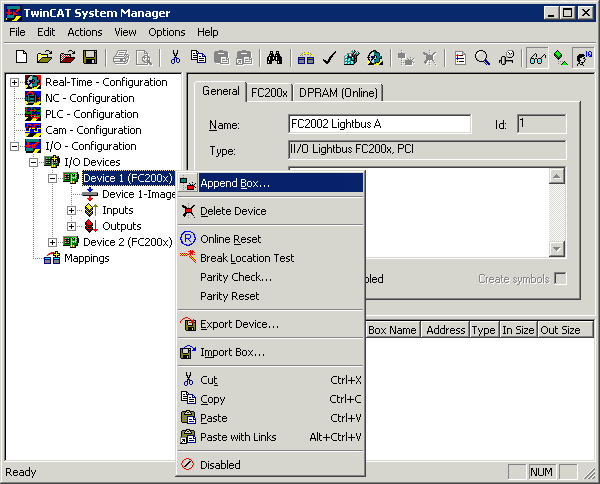
Task: Choose Paste with Links context menu entry
Action: click(x=271, y=437)
